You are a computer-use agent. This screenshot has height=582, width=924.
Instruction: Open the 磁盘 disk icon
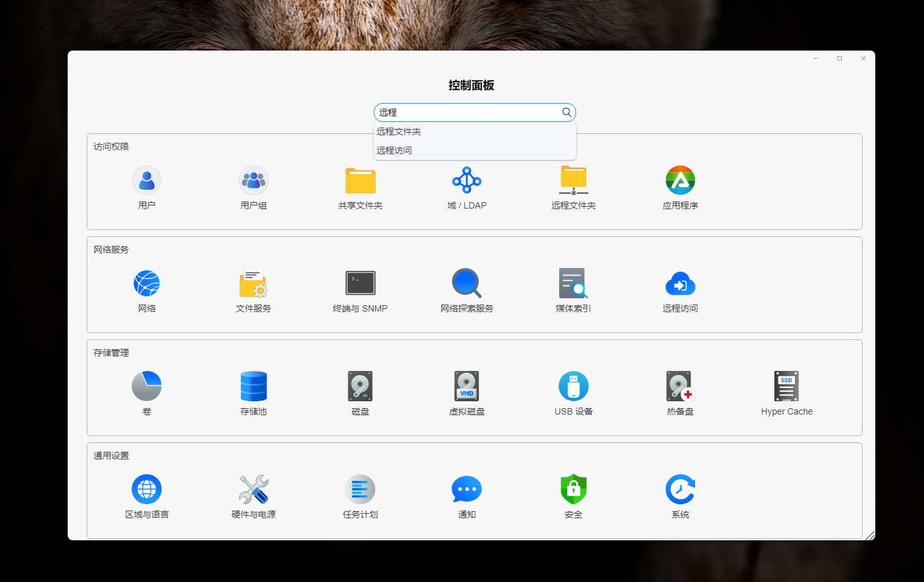360,386
